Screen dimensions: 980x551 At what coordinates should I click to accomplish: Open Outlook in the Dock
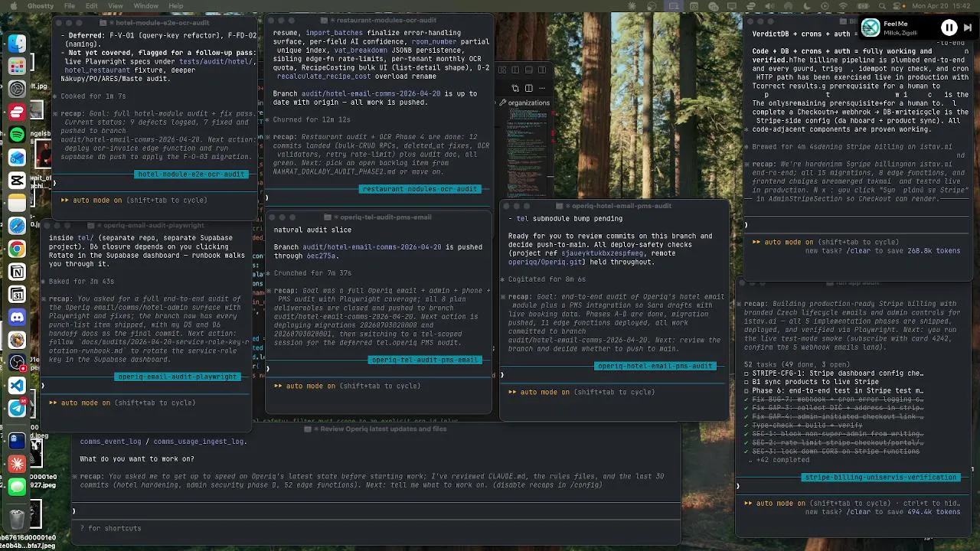tap(17, 158)
